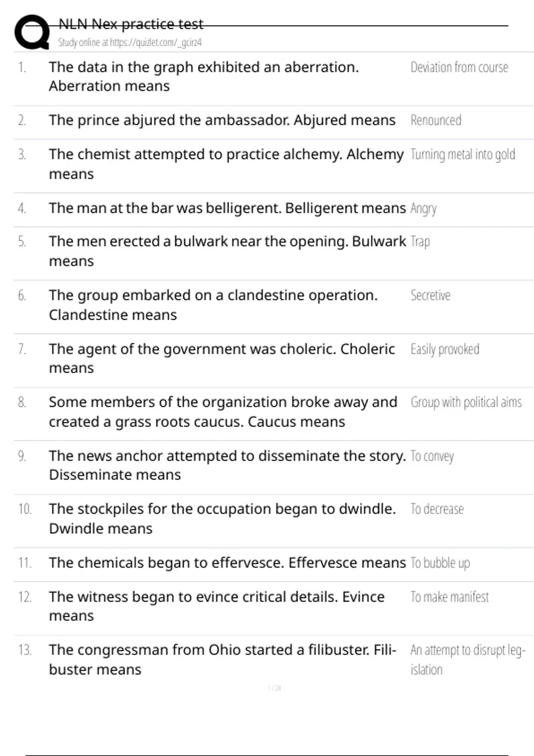Screen dimensions: 534x756
Task: Click 'Turning metal into gold' answer
Action: 463,154
